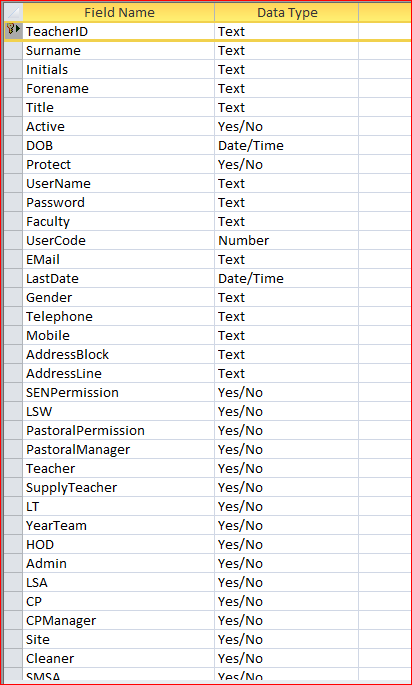Select the row selector for UserCode
Viewport: 412px width, 685px height.
coord(14,240)
